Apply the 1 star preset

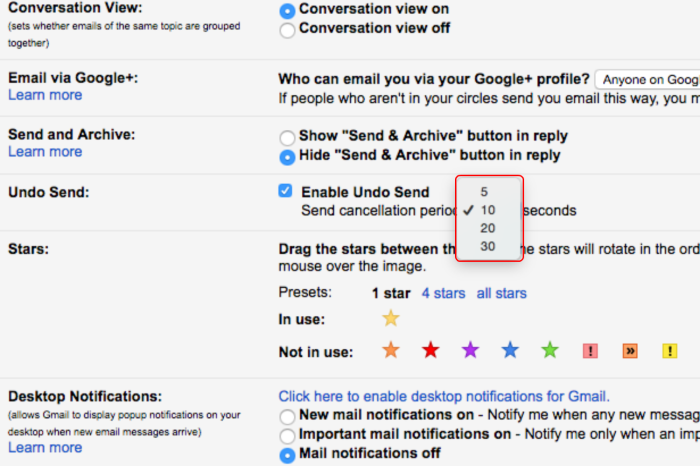391,293
